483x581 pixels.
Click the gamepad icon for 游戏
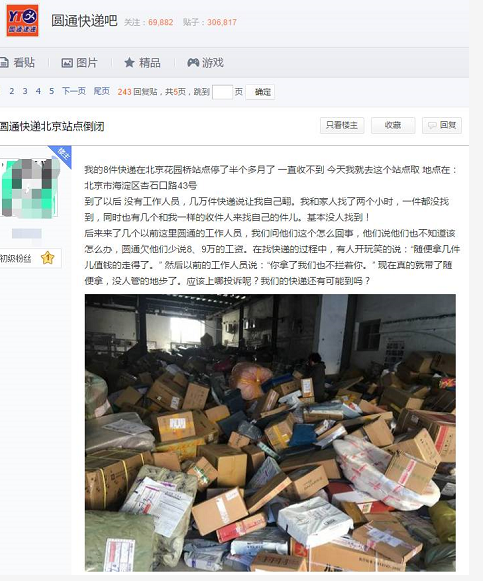193,63
